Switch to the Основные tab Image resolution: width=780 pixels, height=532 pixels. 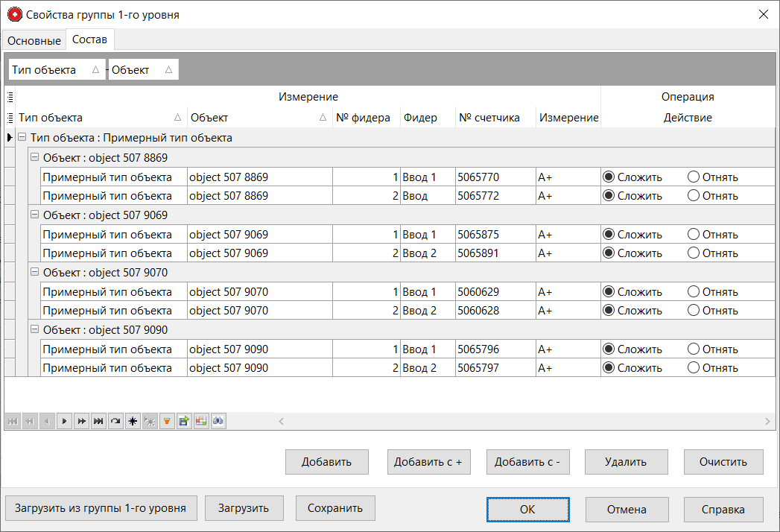pos(34,40)
